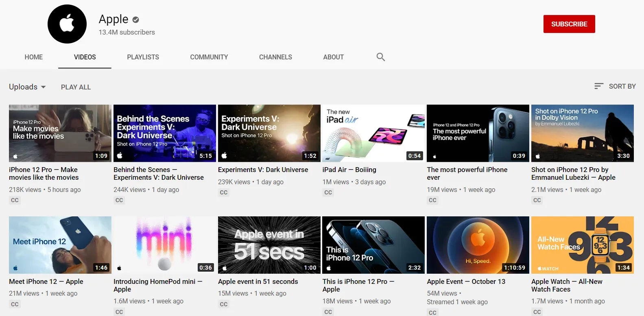
Task: Click the CC badge under Apple event in 51 seconds
Action: pyautogui.click(x=224, y=304)
